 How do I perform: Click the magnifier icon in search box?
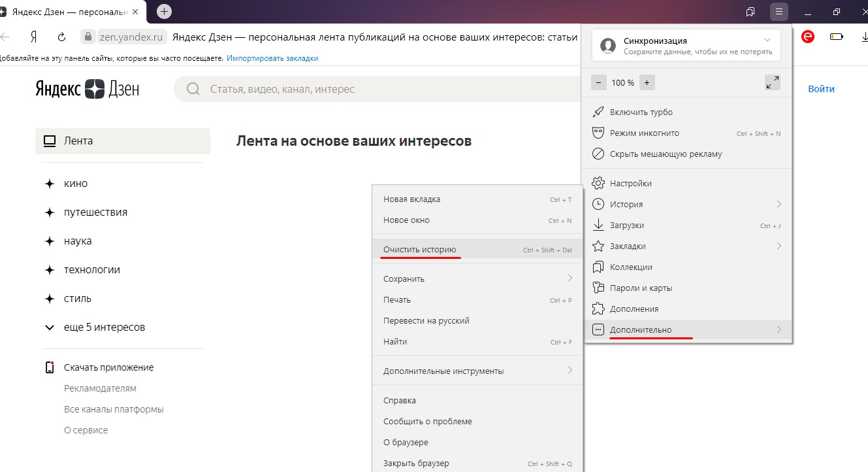coord(193,89)
